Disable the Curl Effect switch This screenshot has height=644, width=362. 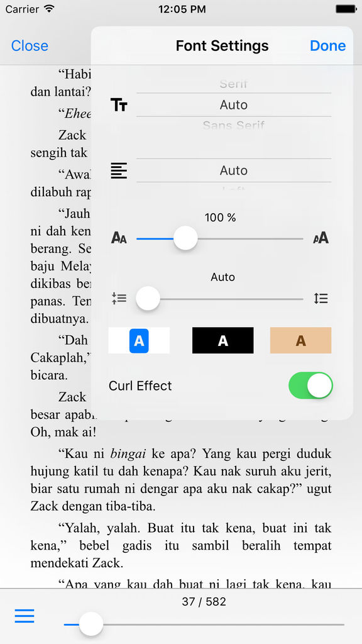pyautogui.click(x=310, y=386)
